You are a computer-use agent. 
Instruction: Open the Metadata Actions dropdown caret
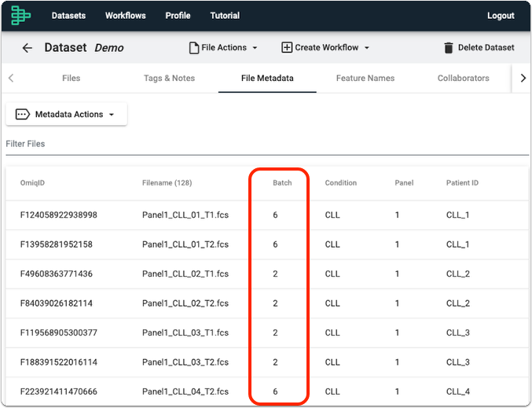[x=112, y=115]
